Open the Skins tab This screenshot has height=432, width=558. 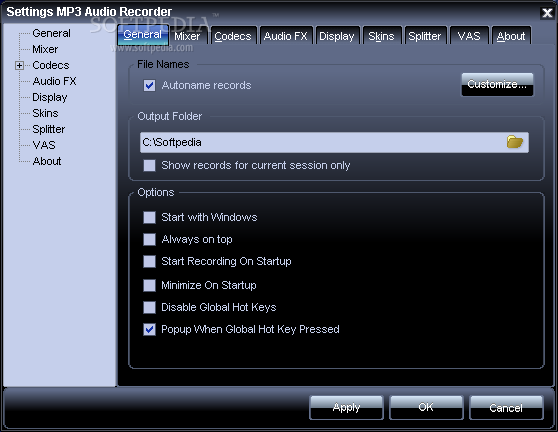381,36
